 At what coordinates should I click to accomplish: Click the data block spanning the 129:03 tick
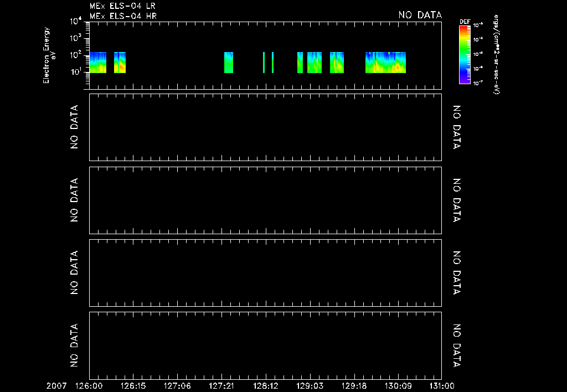point(315,63)
